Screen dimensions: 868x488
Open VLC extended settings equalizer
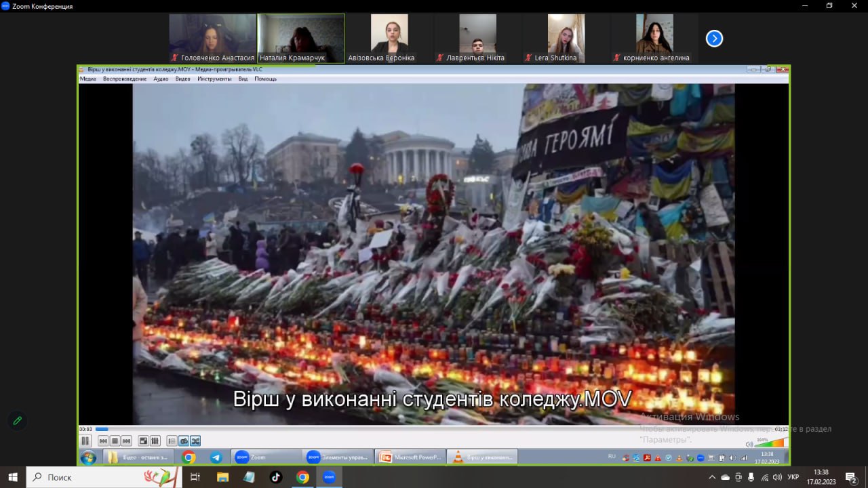(155, 441)
